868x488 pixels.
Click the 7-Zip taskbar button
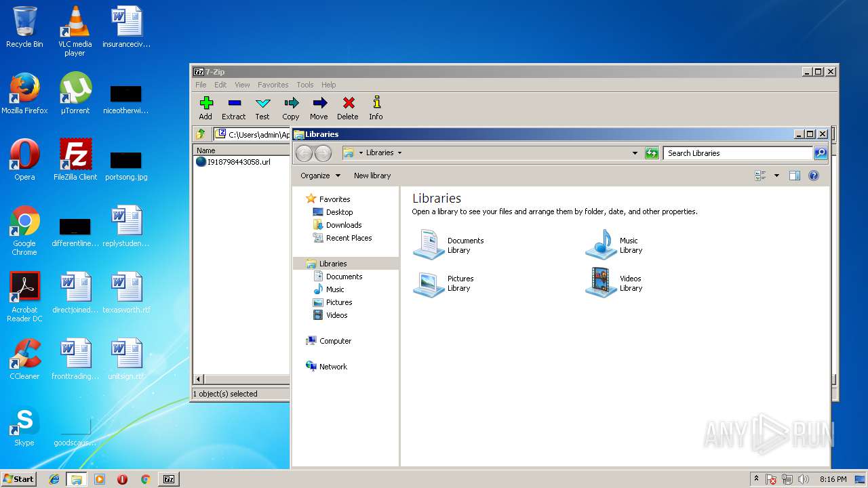pyautogui.click(x=169, y=479)
